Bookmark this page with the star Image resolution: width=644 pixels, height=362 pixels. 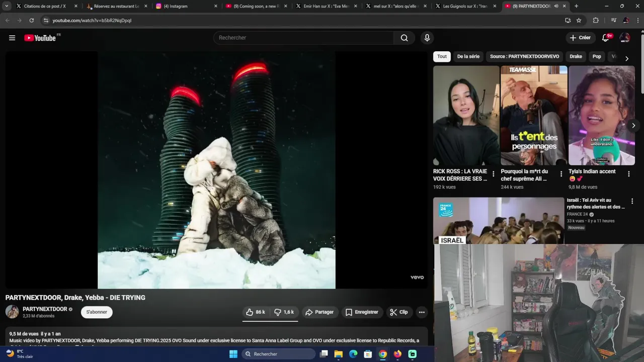[579, 20]
